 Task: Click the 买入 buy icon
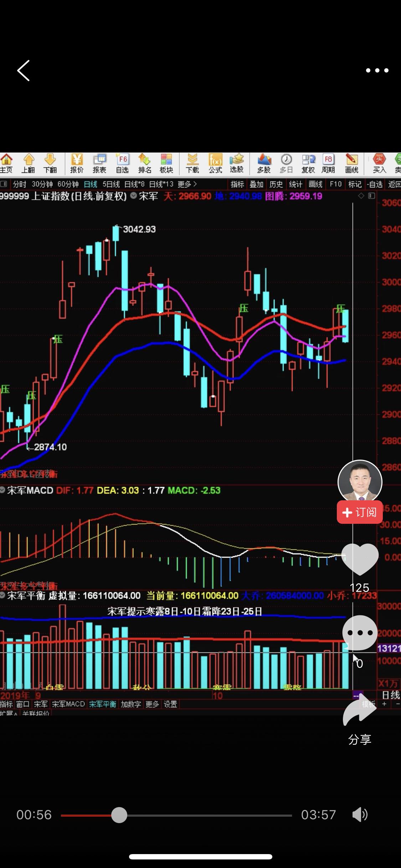pyautogui.click(x=379, y=164)
